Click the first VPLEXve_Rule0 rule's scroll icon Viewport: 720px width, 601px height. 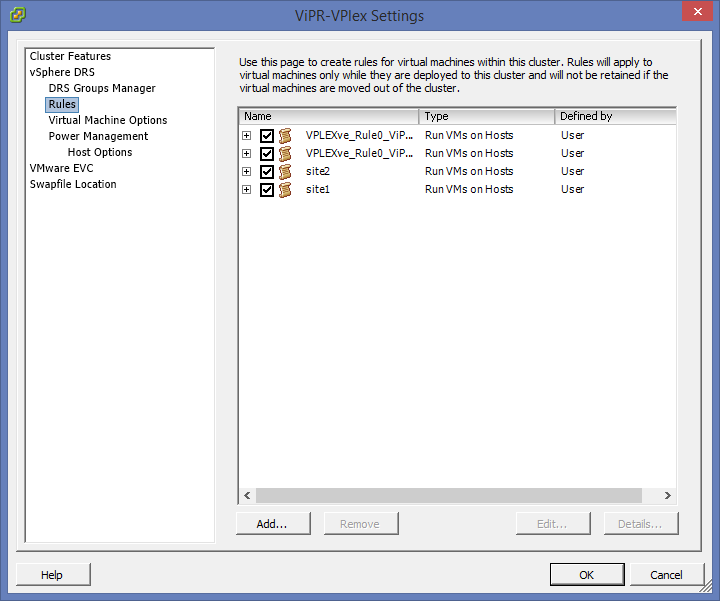point(285,136)
